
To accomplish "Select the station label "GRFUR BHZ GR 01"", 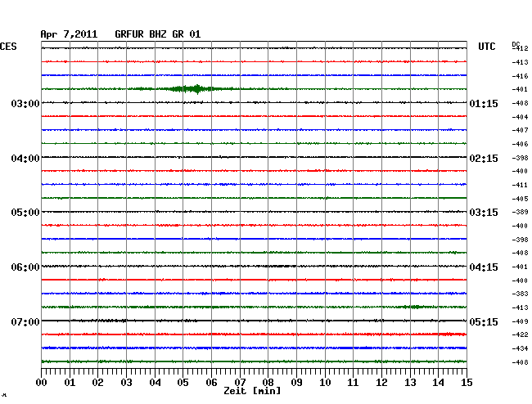I will 158,34.
